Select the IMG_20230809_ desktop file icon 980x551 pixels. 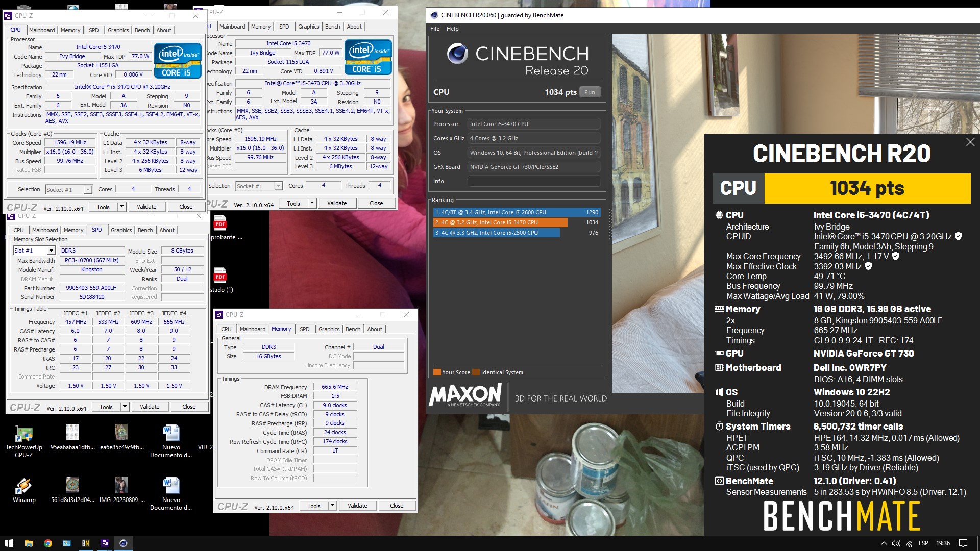click(x=121, y=490)
